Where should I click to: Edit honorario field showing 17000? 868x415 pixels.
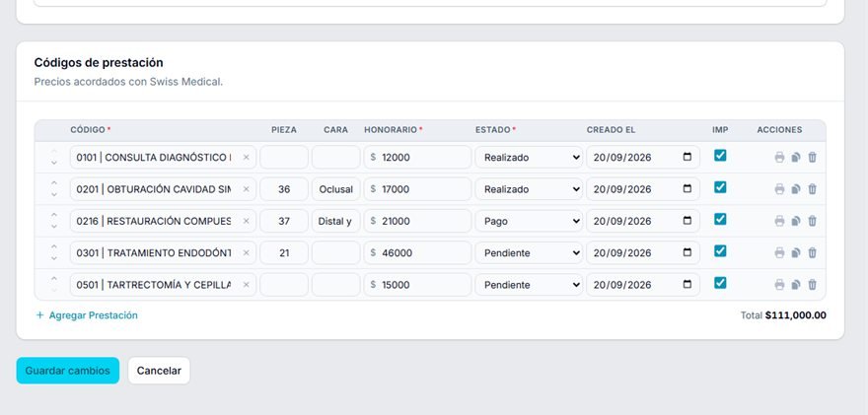coord(417,189)
